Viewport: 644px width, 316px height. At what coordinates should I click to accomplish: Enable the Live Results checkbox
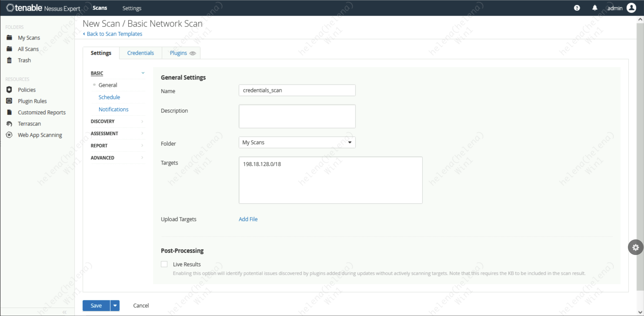tap(164, 264)
